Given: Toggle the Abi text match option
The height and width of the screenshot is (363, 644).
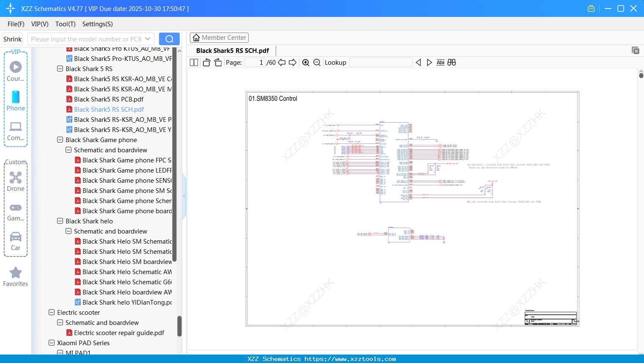Looking at the screenshot, I should click(x=441, y=63).
